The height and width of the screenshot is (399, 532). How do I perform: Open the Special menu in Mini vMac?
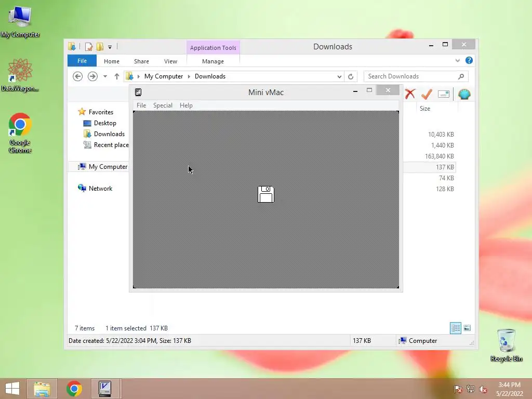[x=163, y=105]
